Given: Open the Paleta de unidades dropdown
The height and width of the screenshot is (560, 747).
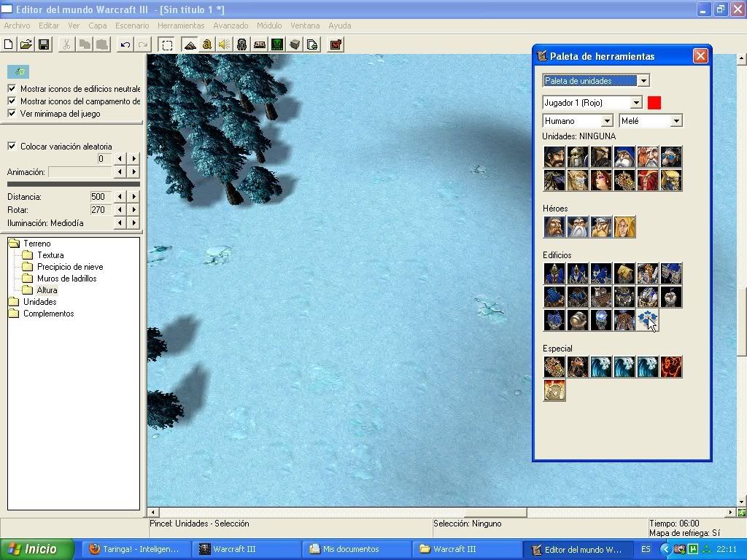Looking at the screenshot, I should (x=643, y=80).
